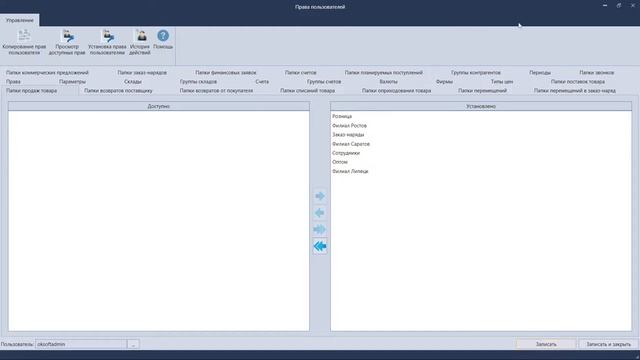Move all items left with double arrow
This screenshot has height=360, width=640.
pyautogui.click(x=320, y=246)
